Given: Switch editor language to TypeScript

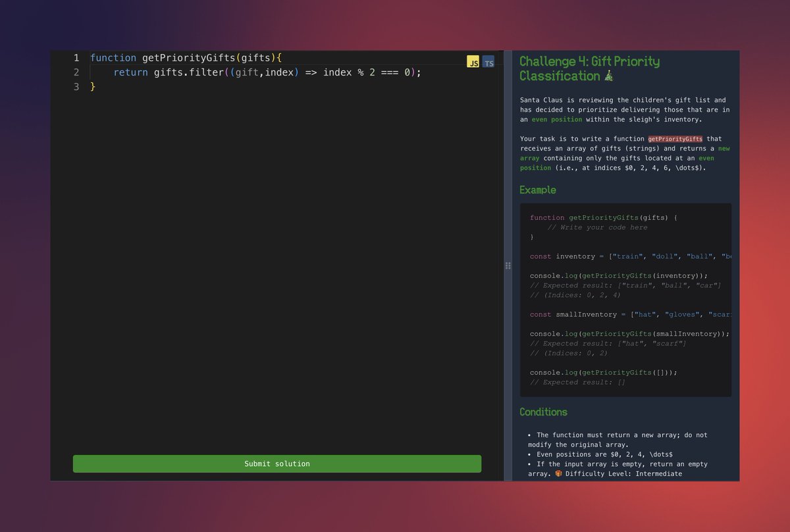Looking at the screenshot, I should point(488,62).
